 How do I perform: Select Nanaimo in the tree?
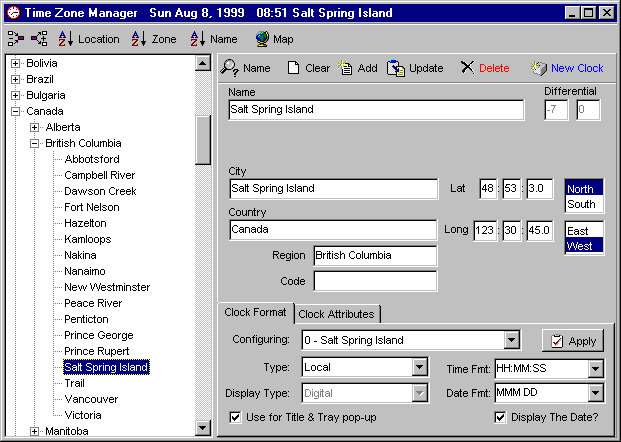(x=85, y=271)
